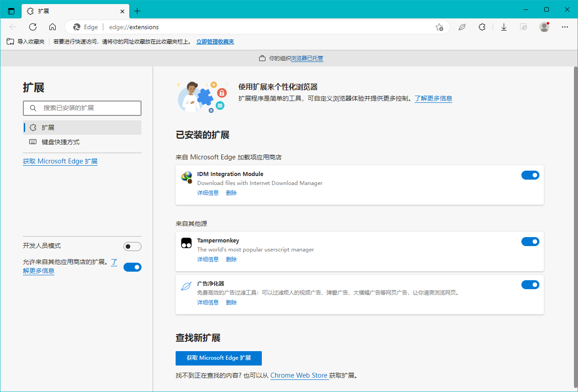Open a new tab with plus icon
Viewport: 578px width, 392px height.
pyautogui.click(x=137, y=11)
